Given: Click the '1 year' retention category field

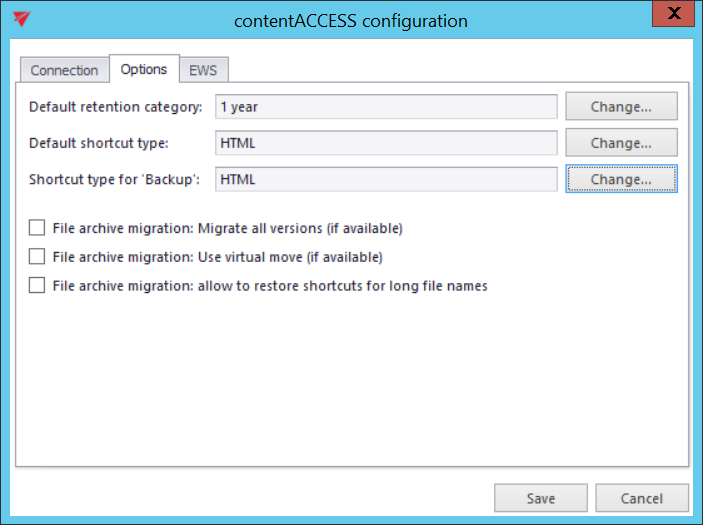Looking at the screenshot, I should coord(386,107).
